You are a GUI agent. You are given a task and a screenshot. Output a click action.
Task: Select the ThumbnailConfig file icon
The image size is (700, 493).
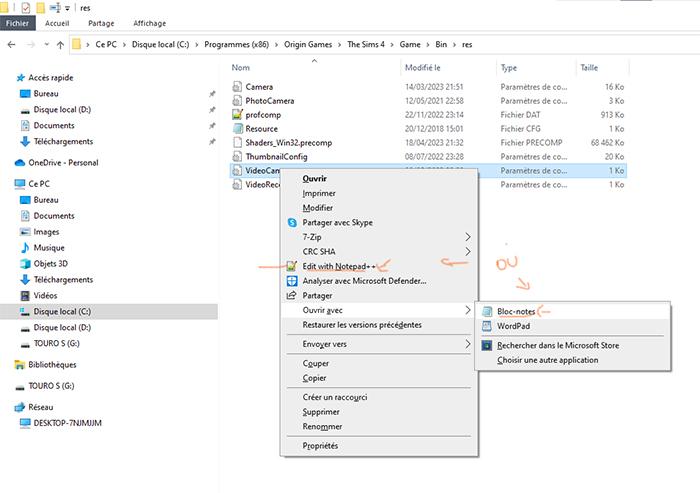point(237,156)
